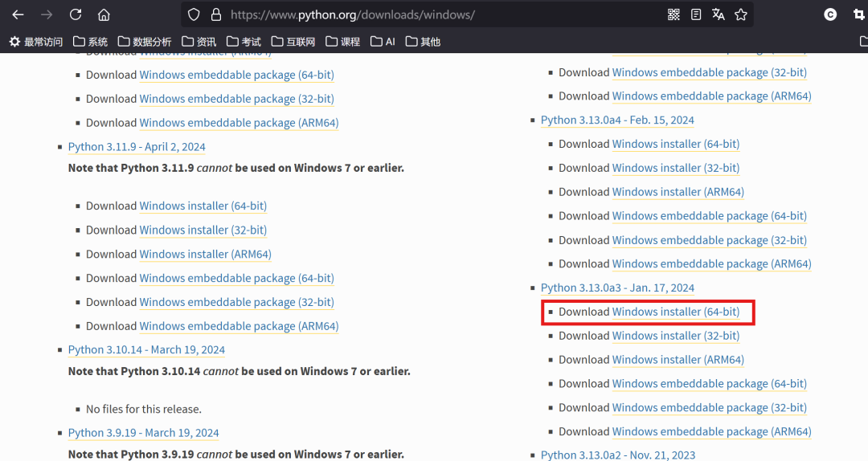Open the Python 3.10.14 - March 19, 2024 link

pyautogui.click(x=147, y=349)
